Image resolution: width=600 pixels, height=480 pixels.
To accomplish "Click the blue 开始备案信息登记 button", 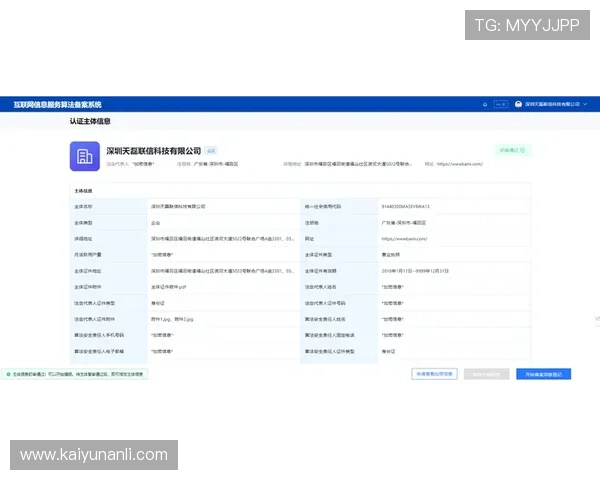I will pos(543,374).
